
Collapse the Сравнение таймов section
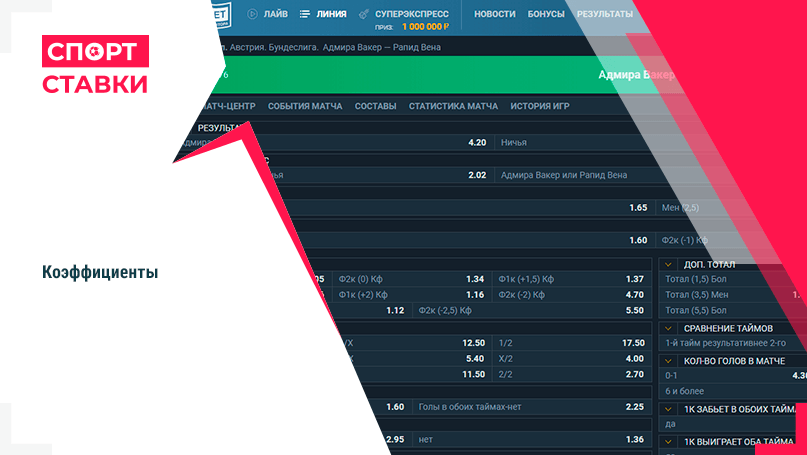click(x=669, y=328)
